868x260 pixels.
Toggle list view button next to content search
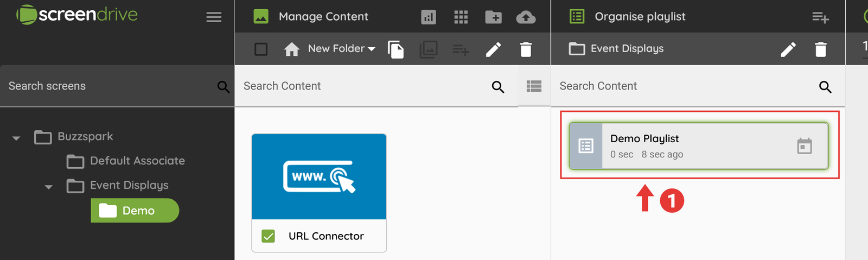coord(534,86)
